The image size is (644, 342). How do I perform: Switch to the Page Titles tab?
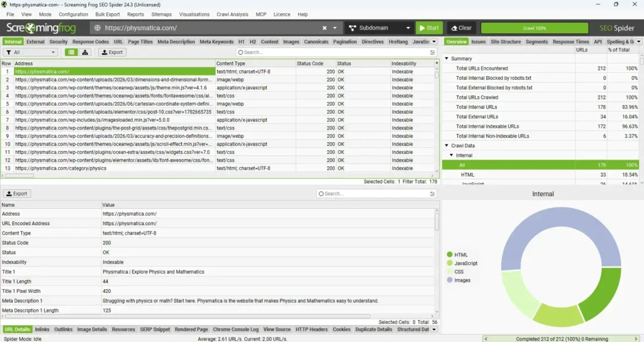point(140,41)
